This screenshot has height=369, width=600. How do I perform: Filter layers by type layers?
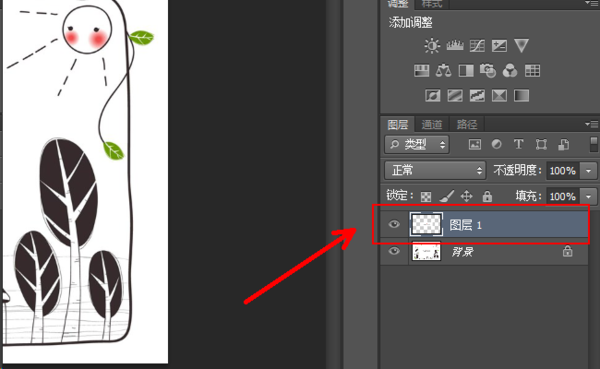coord(518,144)
